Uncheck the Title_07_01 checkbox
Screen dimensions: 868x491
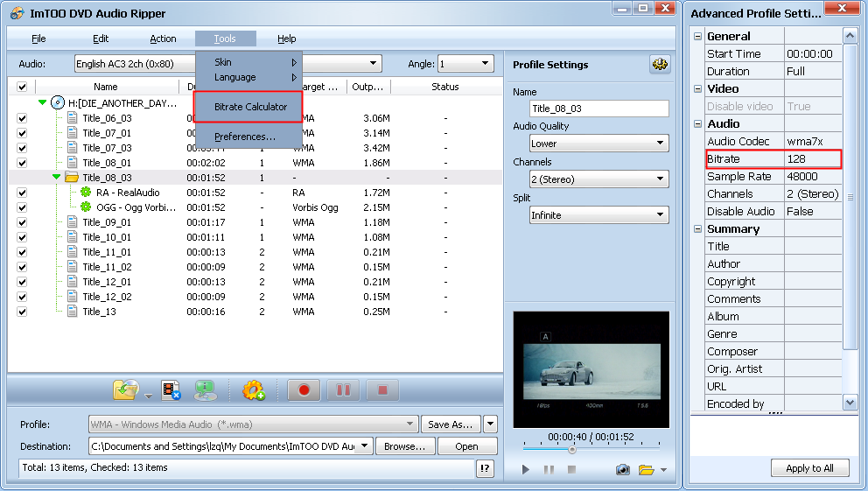(22, 133)
